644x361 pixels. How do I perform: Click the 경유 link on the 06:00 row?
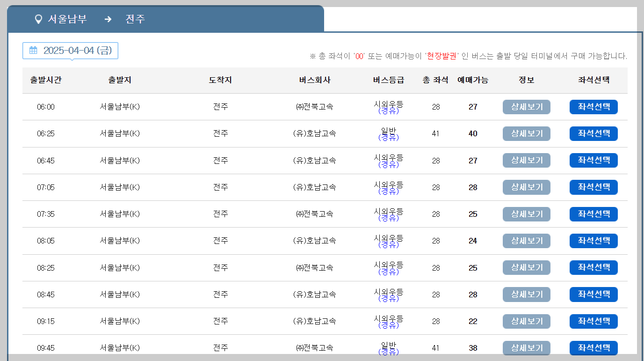tap(389, 112)
